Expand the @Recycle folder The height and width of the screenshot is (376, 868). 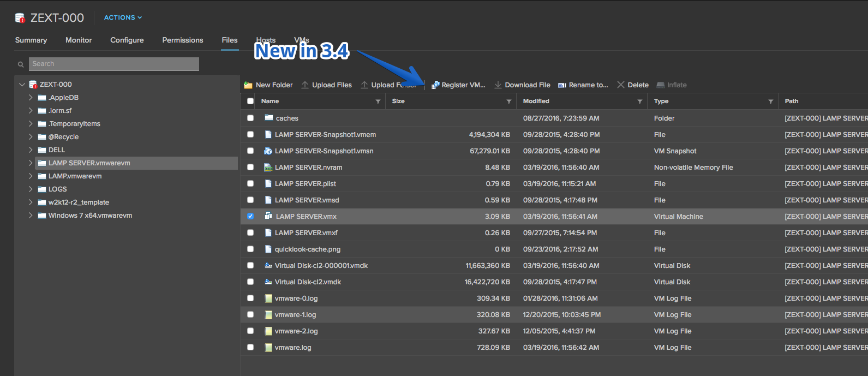[x=31, y=137]
